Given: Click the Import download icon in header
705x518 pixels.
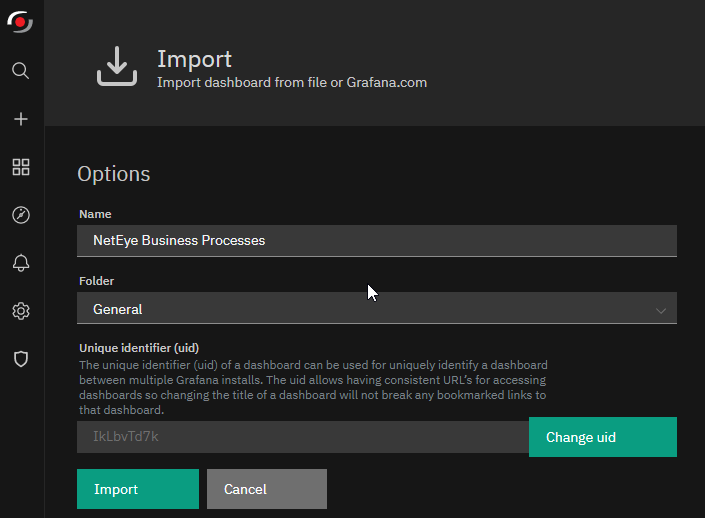Looking at the screenshot, I should [117, 66].
